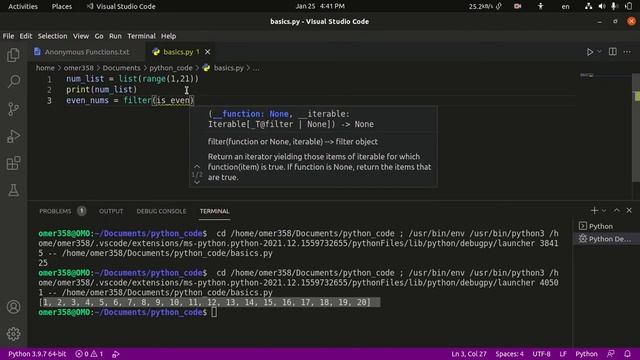Open editor More Actions ellipsis

tap(627, 52)
